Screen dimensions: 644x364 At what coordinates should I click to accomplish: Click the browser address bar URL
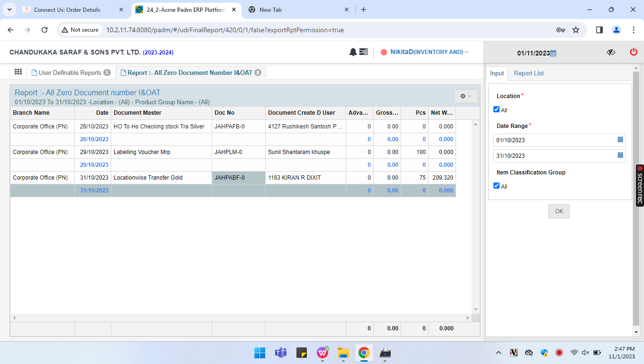pyautogui.click(x=225, y=30)
